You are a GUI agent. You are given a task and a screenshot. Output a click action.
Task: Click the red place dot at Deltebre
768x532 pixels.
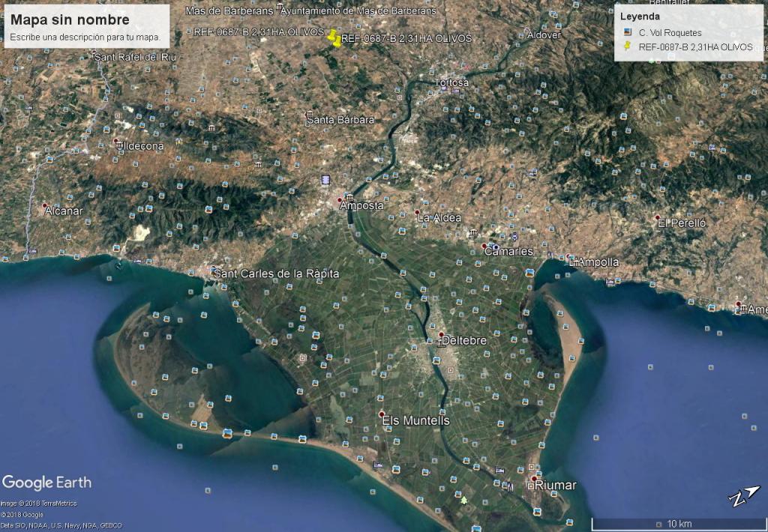click(x=442, y=335)
